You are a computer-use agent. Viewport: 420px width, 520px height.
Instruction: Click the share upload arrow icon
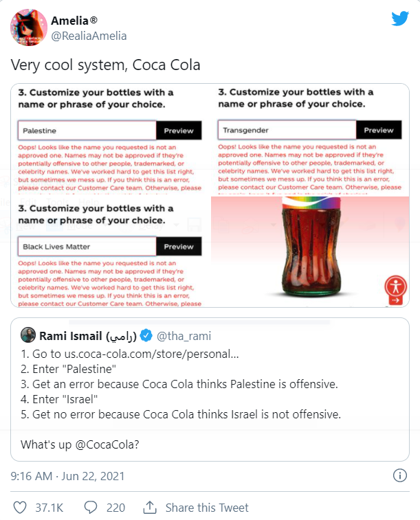point(150,507)
